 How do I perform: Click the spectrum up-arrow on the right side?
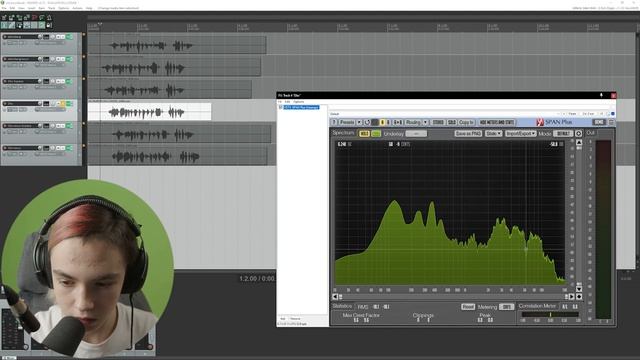click(579, 142)
